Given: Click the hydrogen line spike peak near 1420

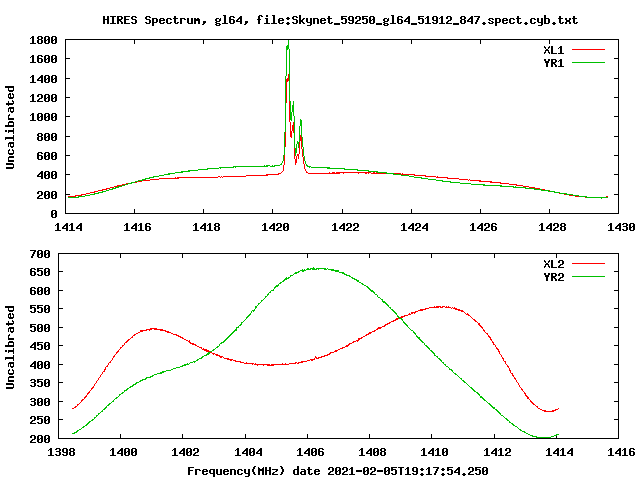Looking at the screenshot, I should (288, 42).
